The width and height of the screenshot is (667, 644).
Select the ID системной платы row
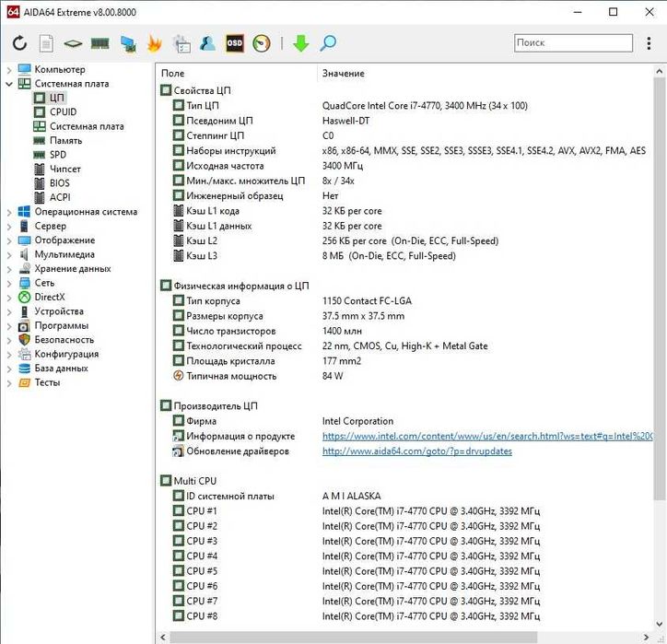[x=404, y=496]
